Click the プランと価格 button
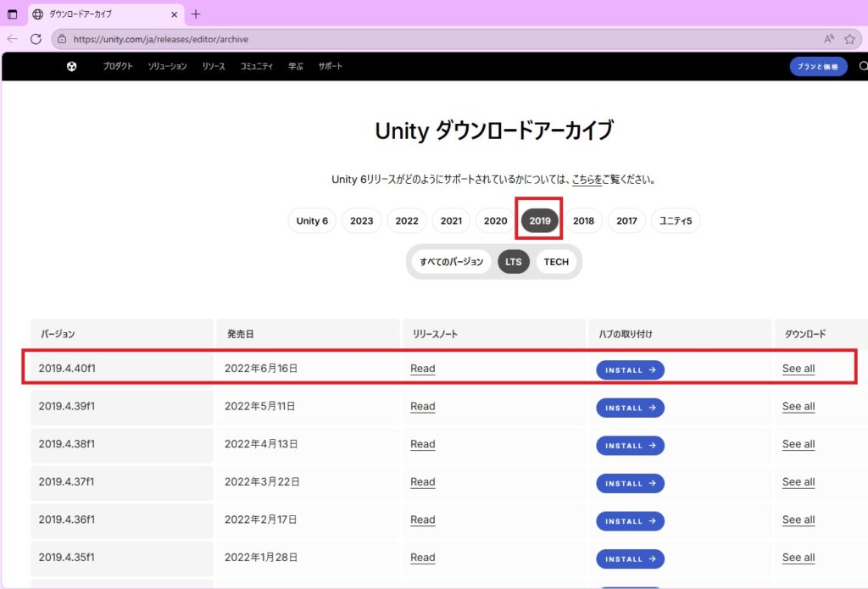The image size is (868, 589). [x=818, y=66]
